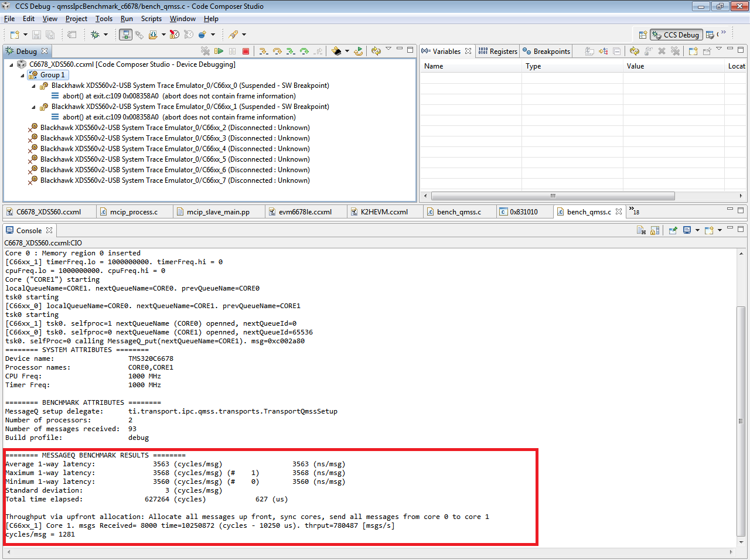Collapse all entries in the Variables view

pyautogui.click(x=616, y=51)
